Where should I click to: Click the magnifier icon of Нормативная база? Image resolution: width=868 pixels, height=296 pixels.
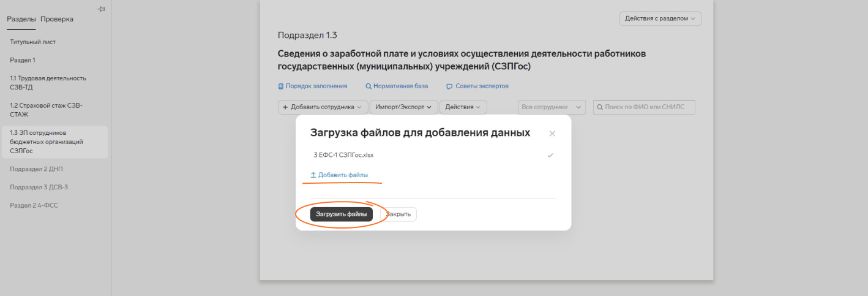[369, 86]
